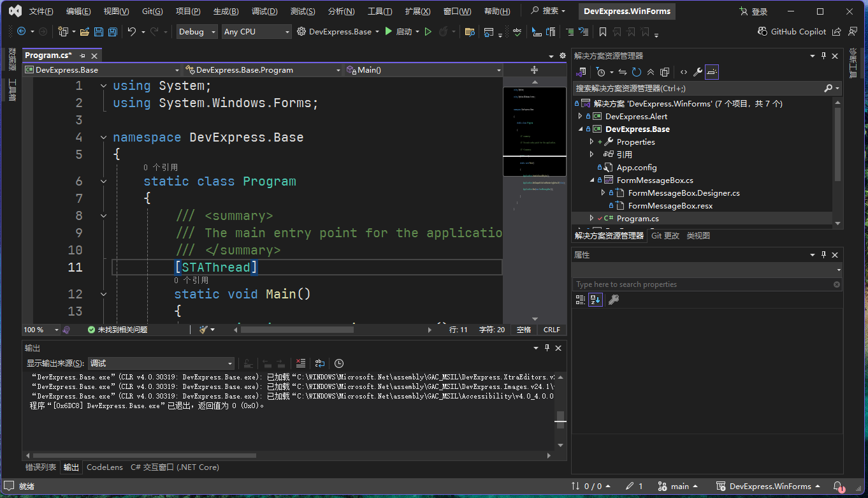The image size is (868, 498).
Task: Click the Save (disk) toolbar icon
Action: tap(99, 32)
